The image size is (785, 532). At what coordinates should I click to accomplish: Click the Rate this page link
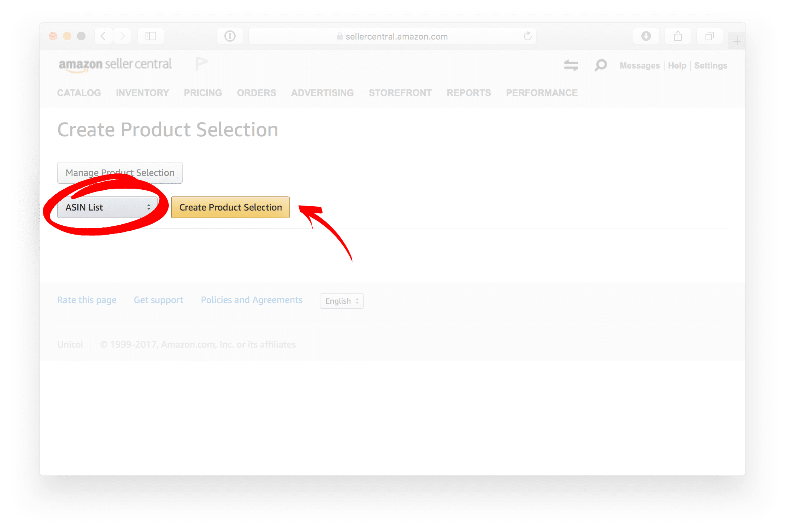coord(86,300)
